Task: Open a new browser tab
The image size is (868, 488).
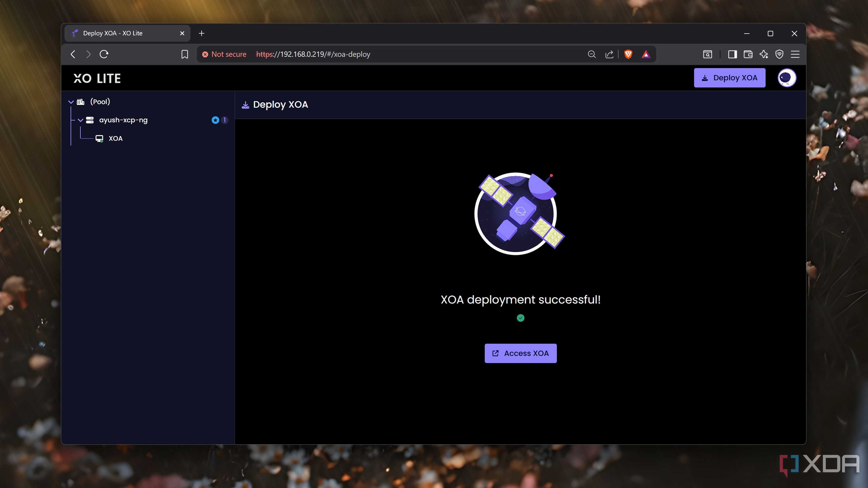Action: [201, 33]
